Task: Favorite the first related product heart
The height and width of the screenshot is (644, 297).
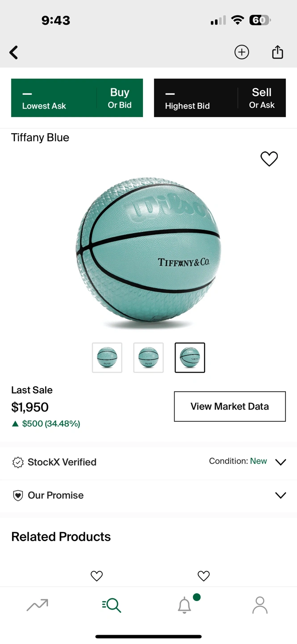Action: [96, 576]
